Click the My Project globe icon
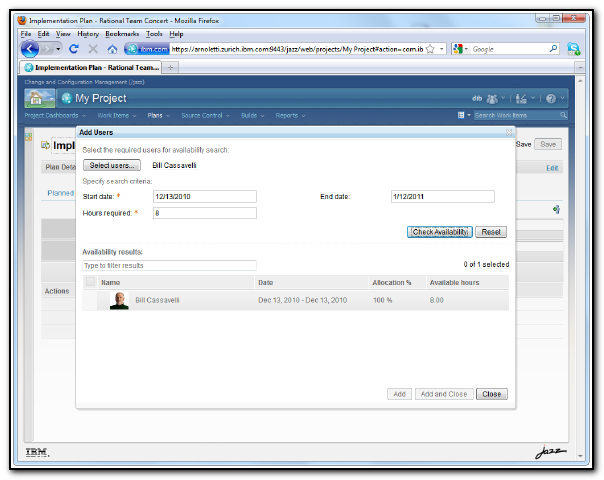Viewport: 604px width, 480px height. (x=67, y=98)
